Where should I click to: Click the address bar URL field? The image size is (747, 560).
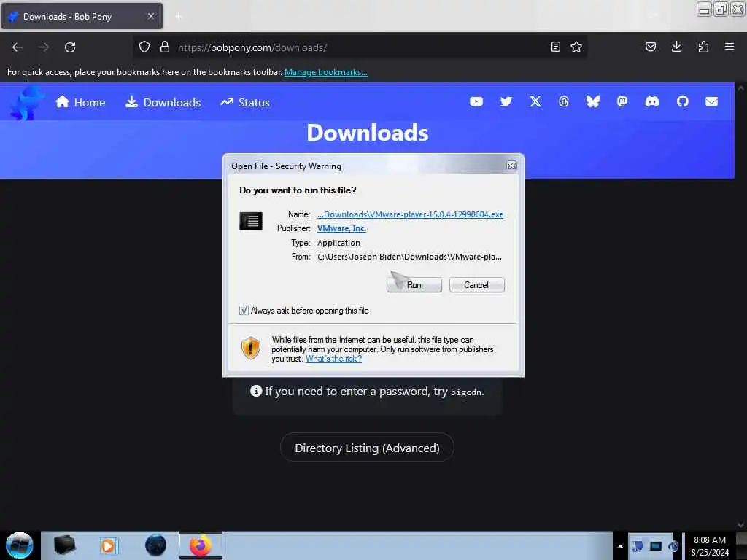pos(362,47)
